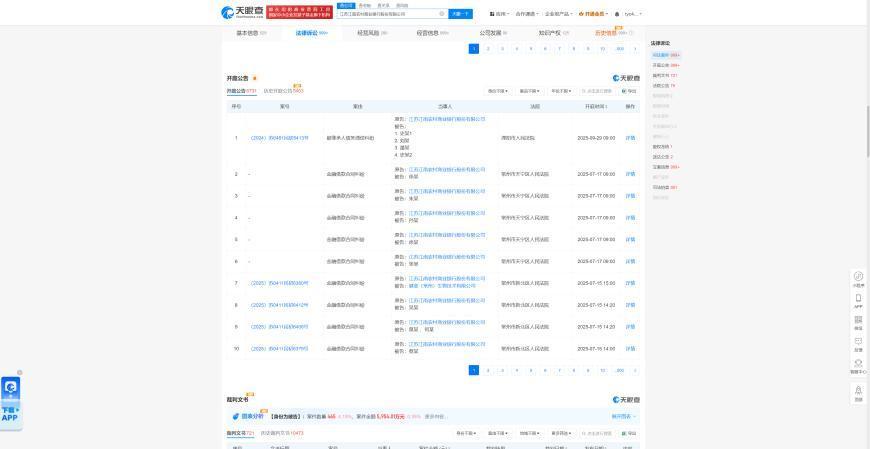Jump to 送达公告 in right sidebar
The height and width of the screenshot is (449, 870).
(662, 157)
